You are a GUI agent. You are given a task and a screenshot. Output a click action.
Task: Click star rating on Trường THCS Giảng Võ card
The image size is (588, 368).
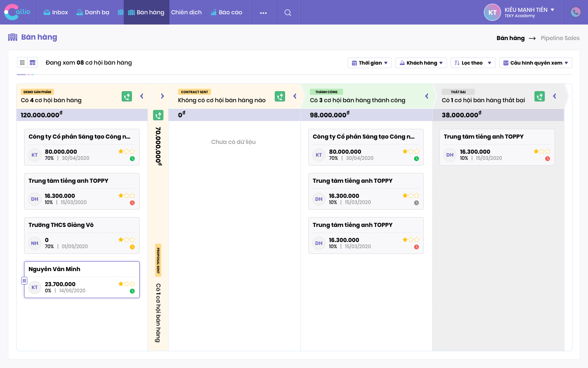pos(127,240)
